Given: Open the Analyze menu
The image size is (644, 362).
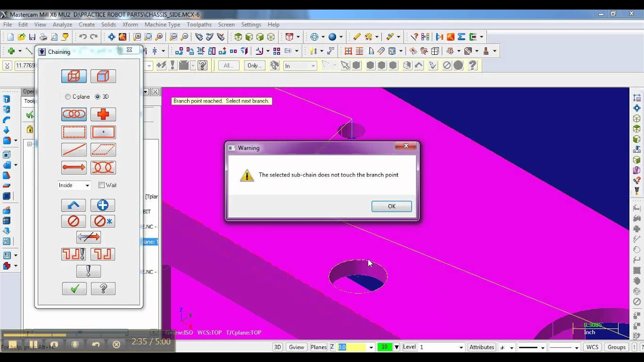Looking at the screenshot, I should coord(62,24).
